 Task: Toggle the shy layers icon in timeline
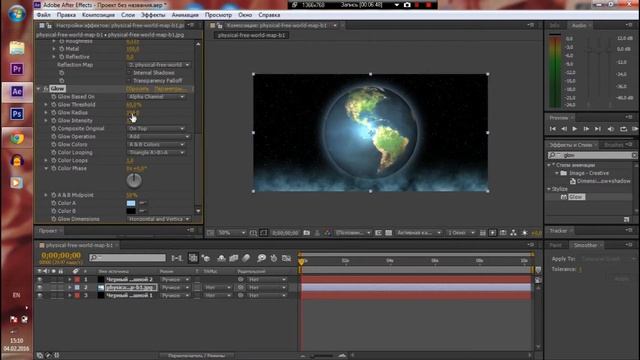[221, 258]
